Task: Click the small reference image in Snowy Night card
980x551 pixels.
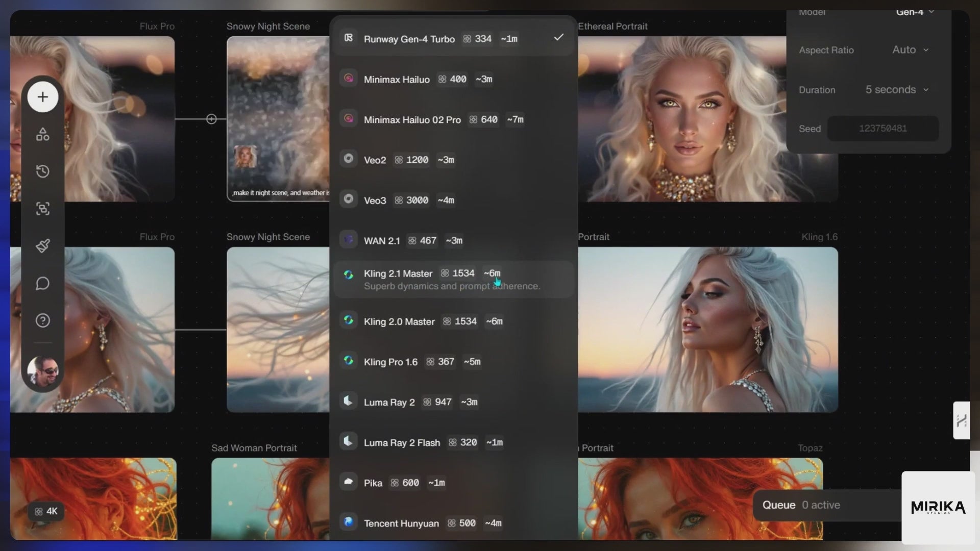Action: click(x=246, y=156)
